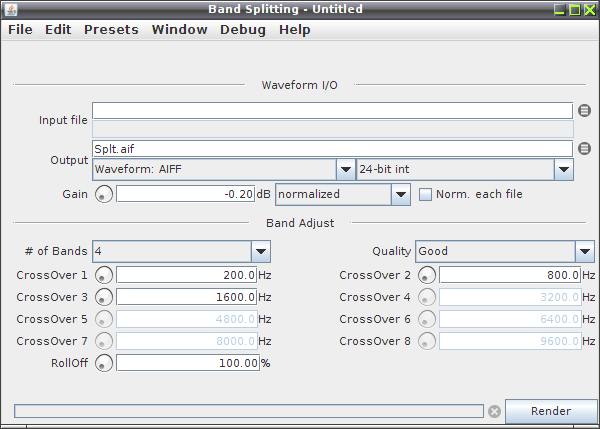
Task: Click the disabled CrossOver 4 knob
Action: click(427, 297)
